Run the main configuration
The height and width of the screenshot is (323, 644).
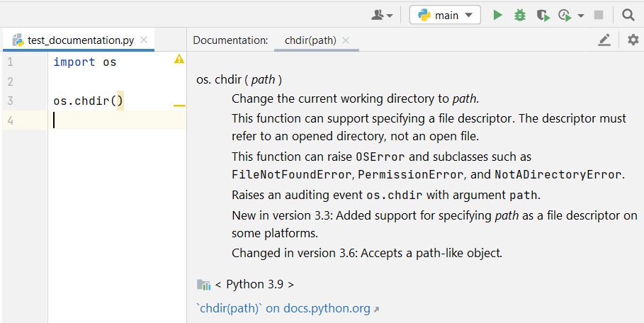498,15
